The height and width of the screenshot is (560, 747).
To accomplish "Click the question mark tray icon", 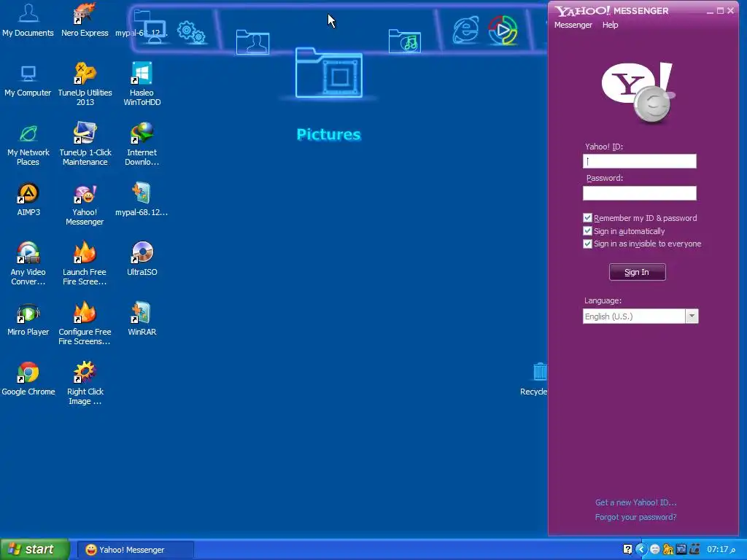I will 627,550.
